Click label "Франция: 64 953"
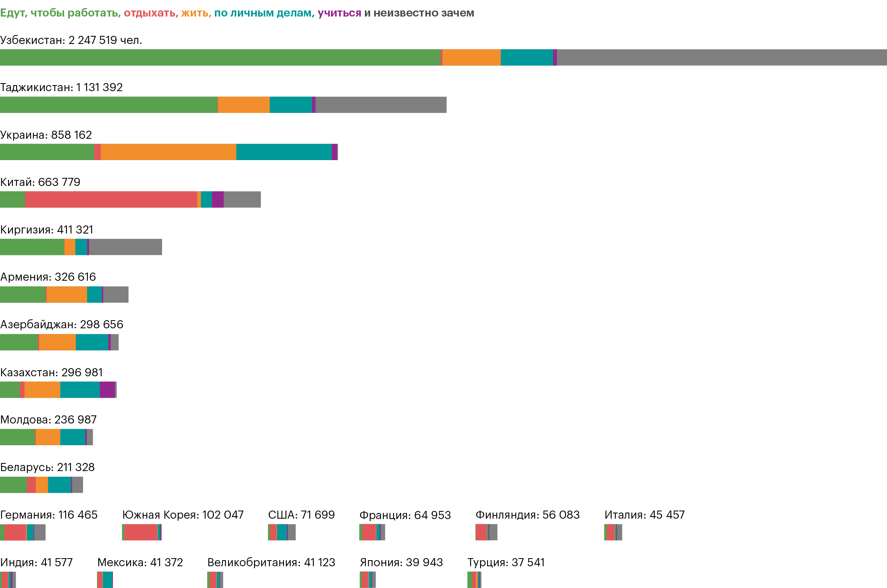 coord(405,515)
